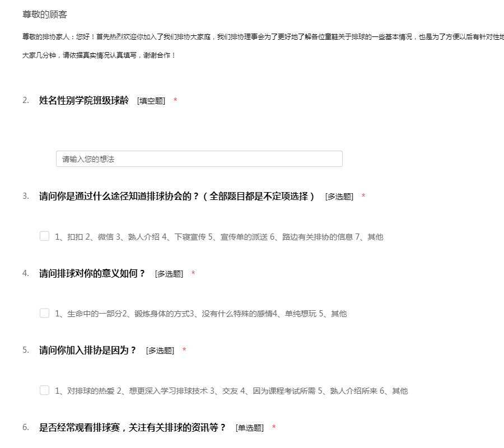The image size is (504, 448).
Task: Click the 尊敬的顾客 heading at top
Action: (x=45, y=15)
